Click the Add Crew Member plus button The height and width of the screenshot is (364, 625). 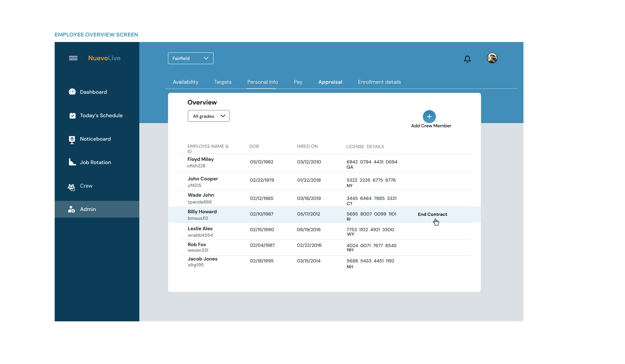[x=429, y=116]
